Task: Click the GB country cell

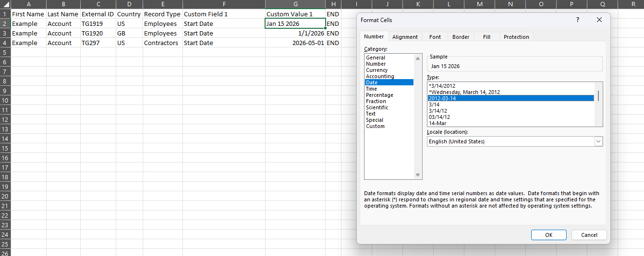Action: coord(129,33)
